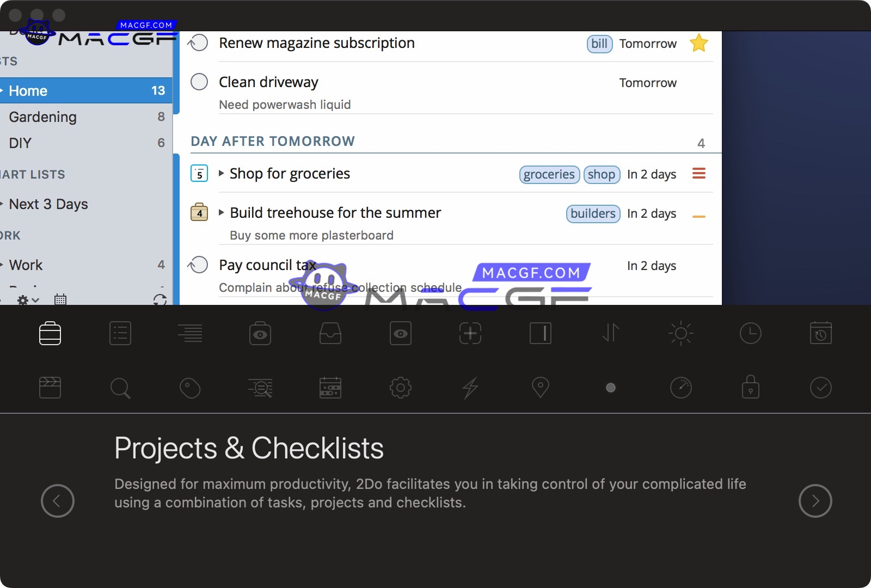871x588 pixels.
Task: Switch to the Next 3 Days smart list
Action: coord(48,204)
